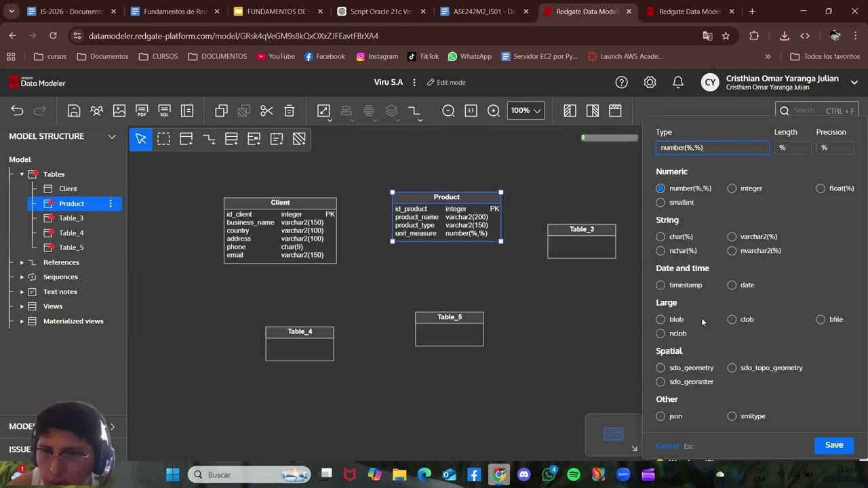Click the Edit mode toggle
This screenshot has width=868, height=488.
(446, 82)
